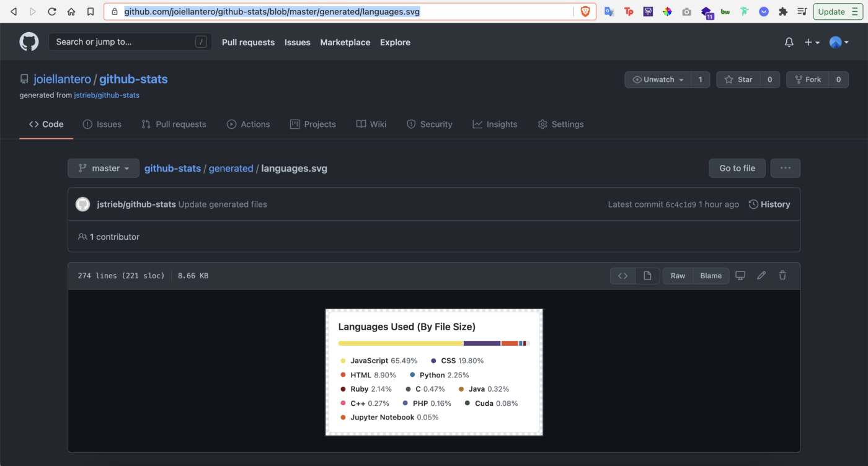Display the rendered file view icon
This screenshot has width=868, height=466.
(x=647, y=276)
